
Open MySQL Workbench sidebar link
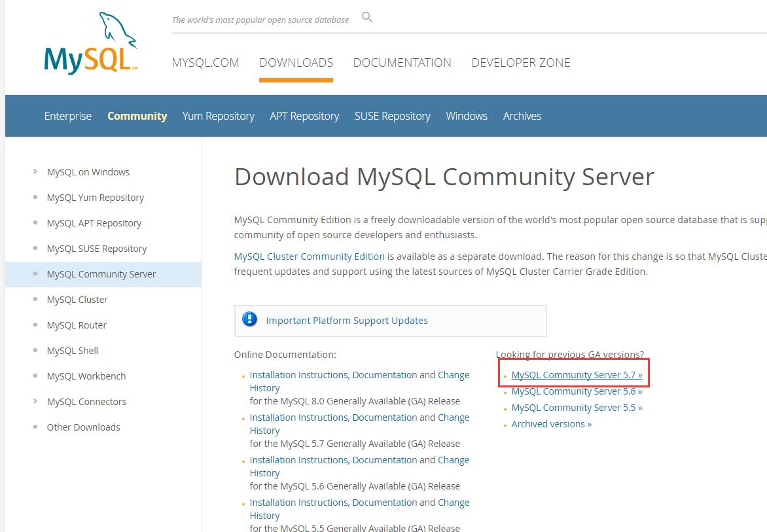tap(86, 376)
